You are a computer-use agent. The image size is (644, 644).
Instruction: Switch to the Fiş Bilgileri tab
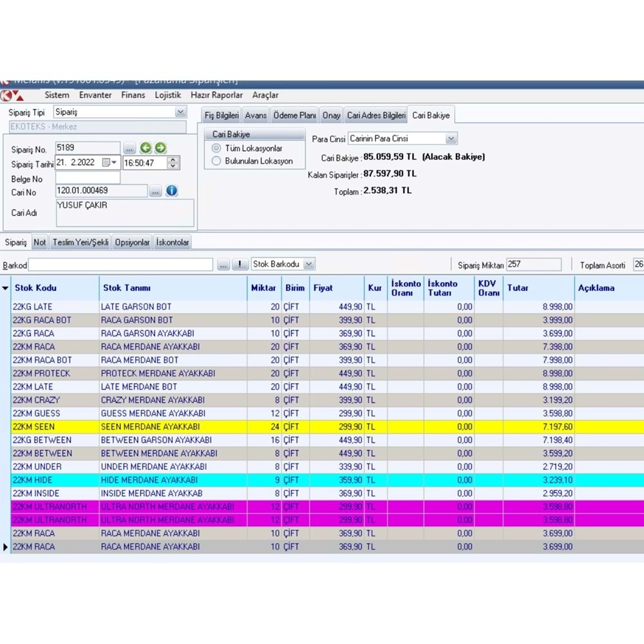point(222,115)
